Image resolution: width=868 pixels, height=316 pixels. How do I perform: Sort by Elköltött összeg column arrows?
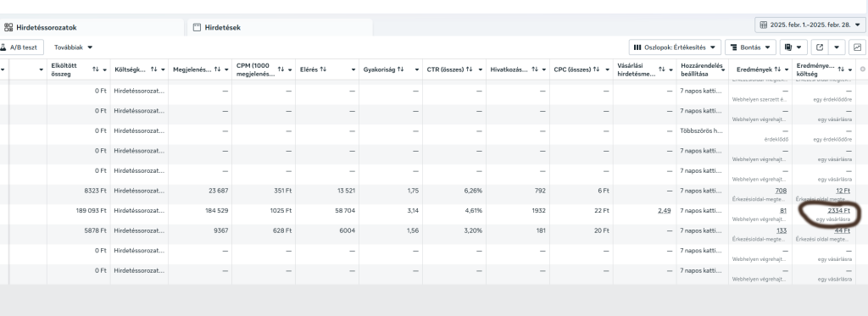[96, 69]
